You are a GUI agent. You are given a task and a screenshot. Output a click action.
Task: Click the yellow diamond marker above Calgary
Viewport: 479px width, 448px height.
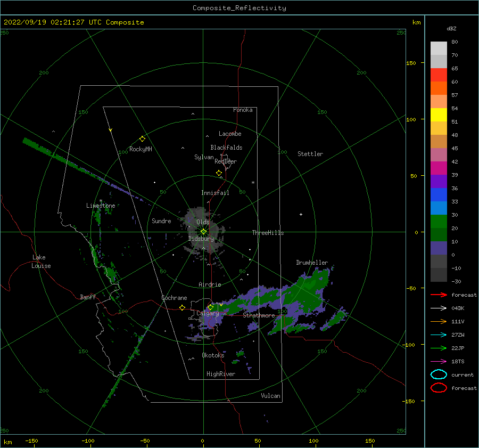(x=210, y=307)
